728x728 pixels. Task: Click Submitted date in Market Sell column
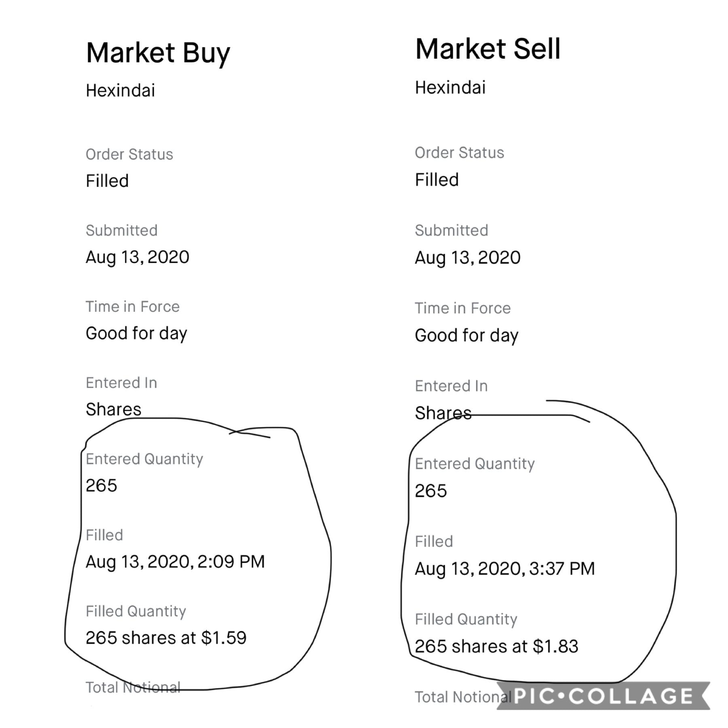(468, 258)
